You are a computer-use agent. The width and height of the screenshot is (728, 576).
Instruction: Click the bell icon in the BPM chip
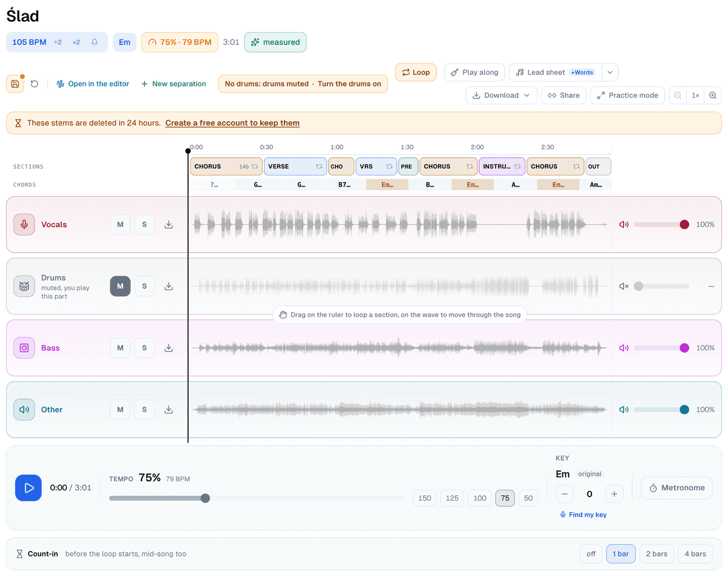point(95,42)
